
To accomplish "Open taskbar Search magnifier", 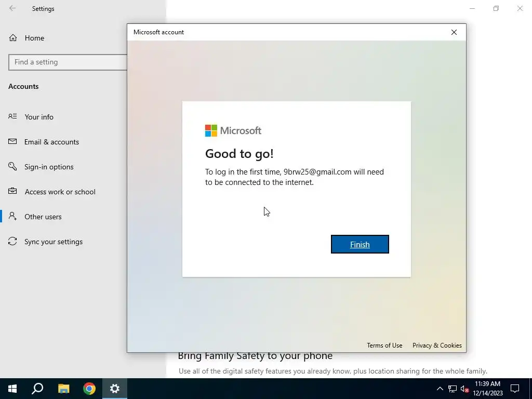I will tap(37, 389).
